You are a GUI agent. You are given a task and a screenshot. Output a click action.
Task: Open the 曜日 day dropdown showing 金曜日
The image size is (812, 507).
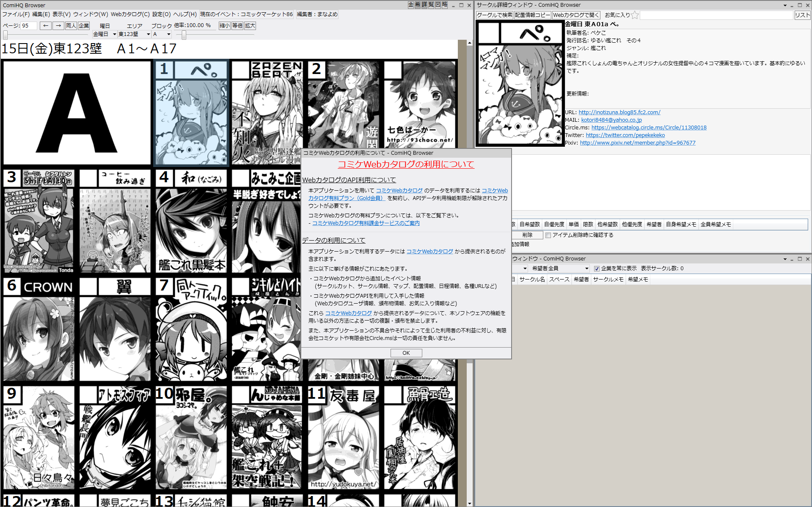point(105,34)
